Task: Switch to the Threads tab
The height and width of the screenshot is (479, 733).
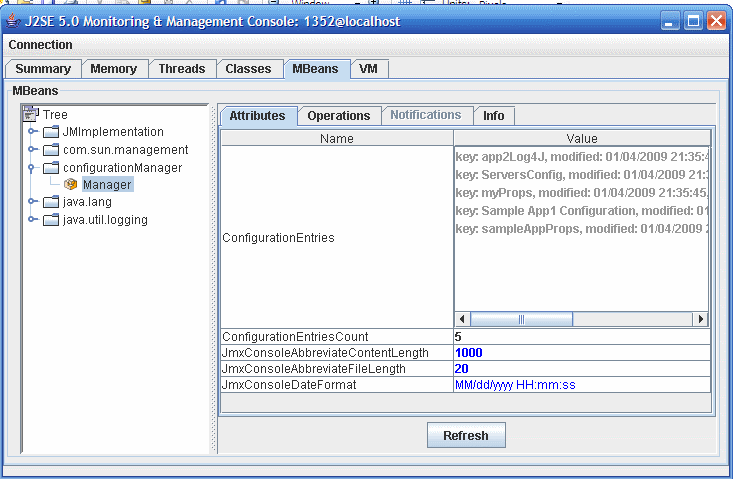Action: (x=181, y=69)
